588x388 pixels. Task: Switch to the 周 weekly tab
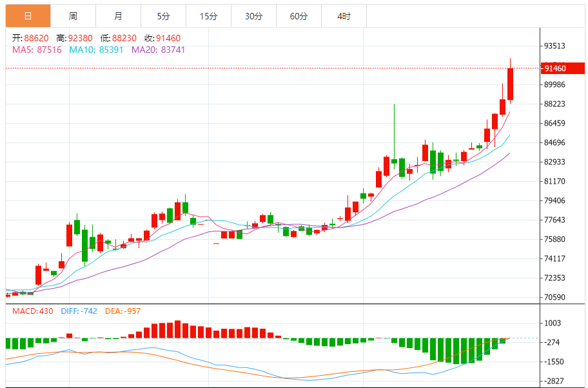coord(73,16)
